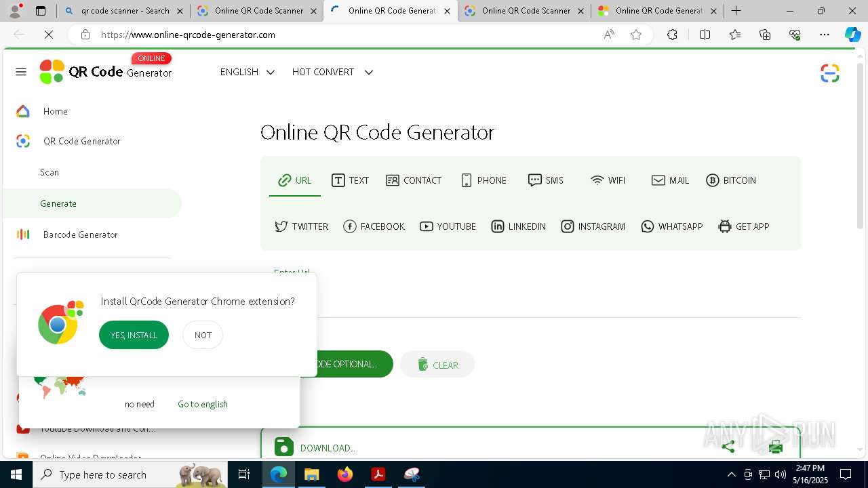Select Generate in the sidebar
The height and width of the screenshot is (488, 868).
[92, 203]
